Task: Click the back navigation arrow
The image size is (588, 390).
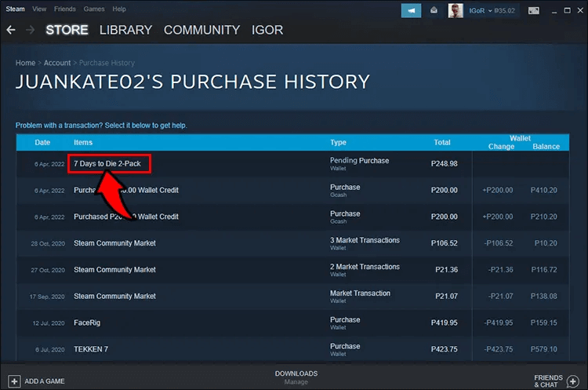Action: click(x=11, y=30)
